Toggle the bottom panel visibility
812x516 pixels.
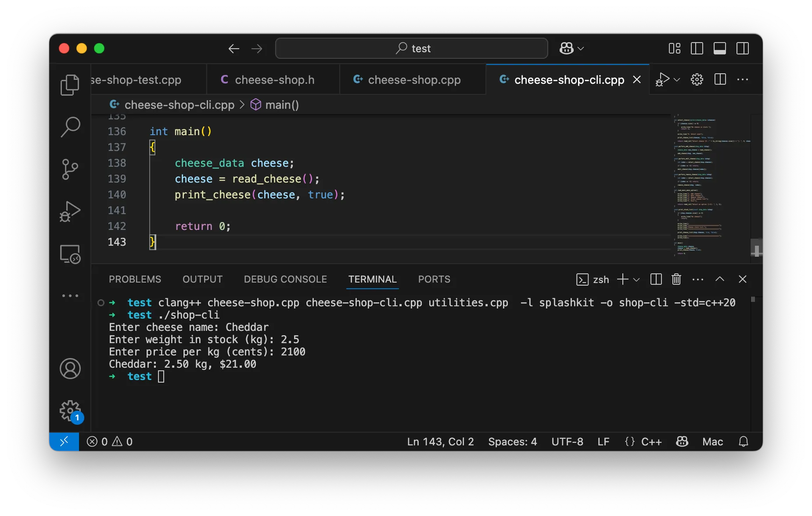[720, 48]
